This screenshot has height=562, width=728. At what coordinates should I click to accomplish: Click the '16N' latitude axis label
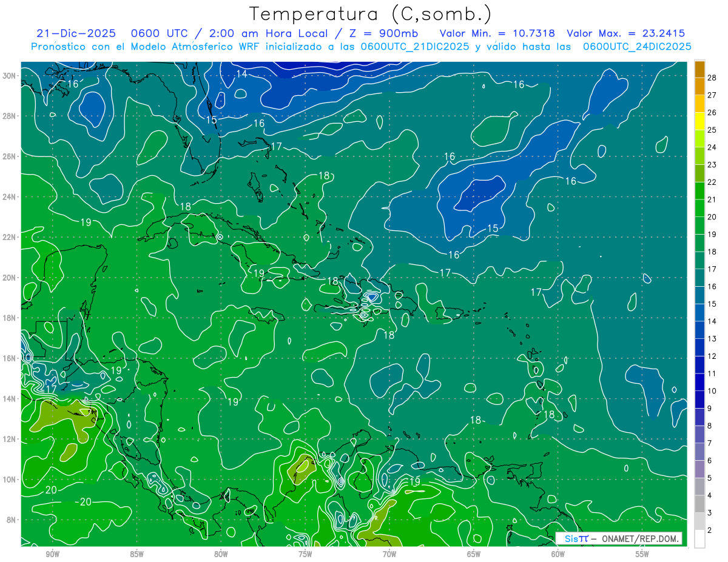point(9,358)
